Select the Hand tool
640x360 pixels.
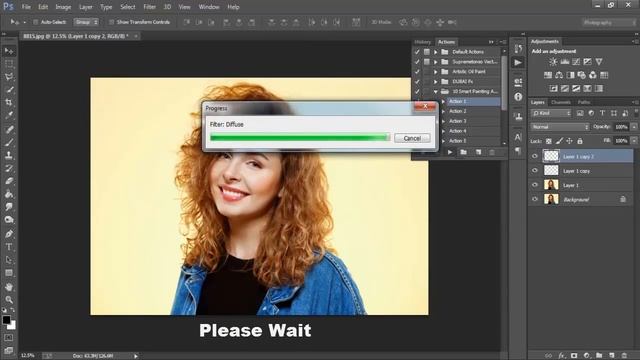(x=9, y=287)
